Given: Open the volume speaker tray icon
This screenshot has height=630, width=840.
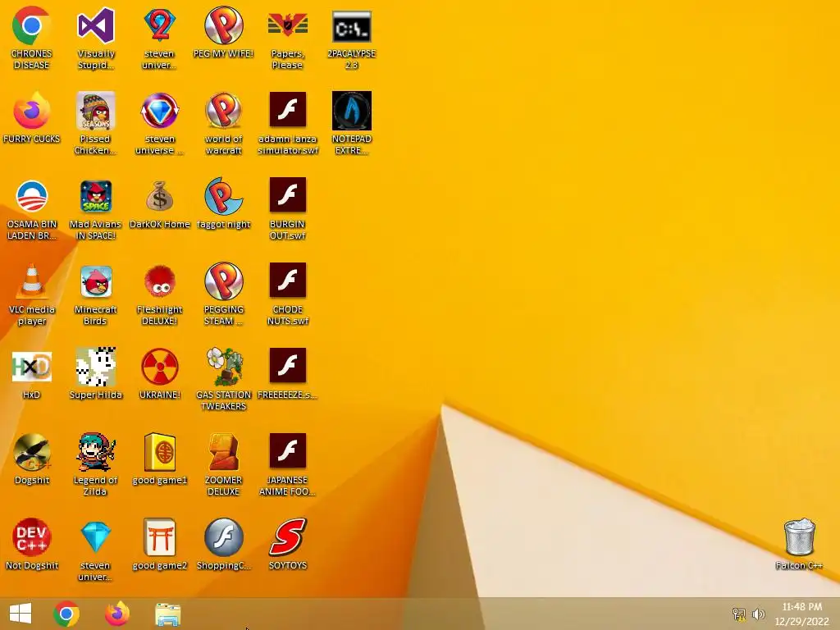Looking at the screenshot, I should tap(759, 614).
